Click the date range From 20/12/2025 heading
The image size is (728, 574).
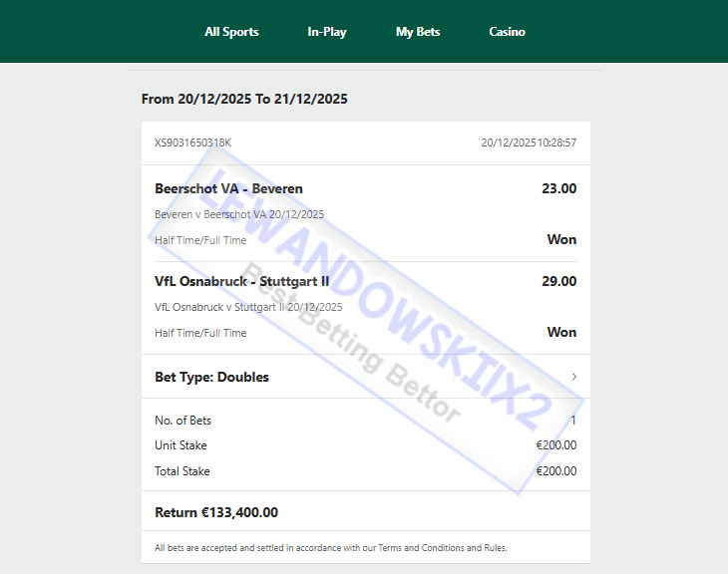point(244,99)
